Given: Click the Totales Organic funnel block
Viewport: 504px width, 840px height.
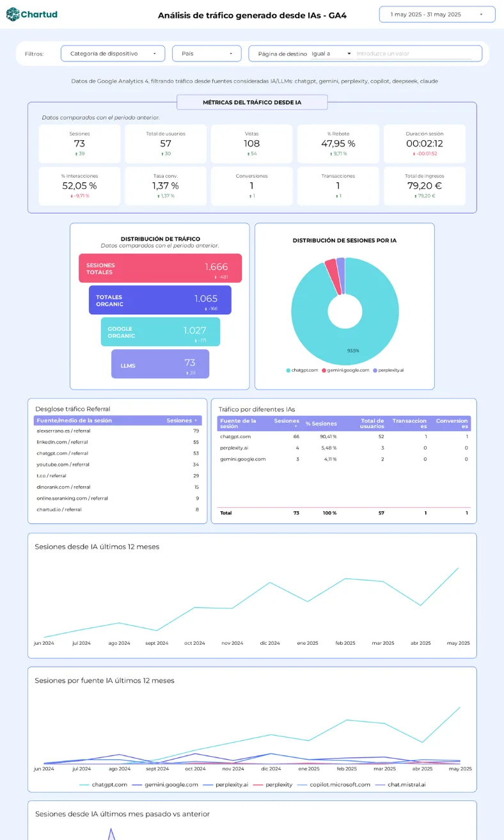Looking at the screenshot, I should point(160,300).
